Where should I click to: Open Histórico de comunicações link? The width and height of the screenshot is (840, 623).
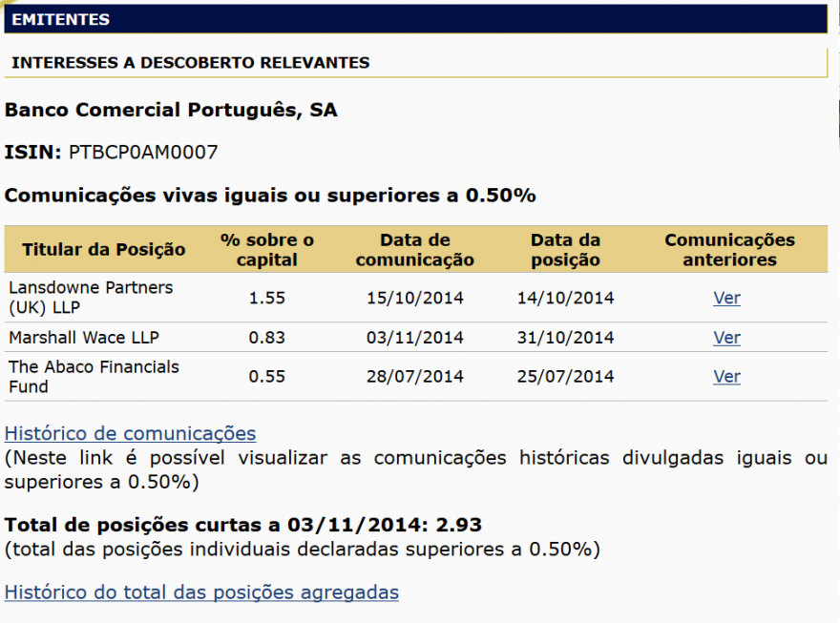point(130,433)
